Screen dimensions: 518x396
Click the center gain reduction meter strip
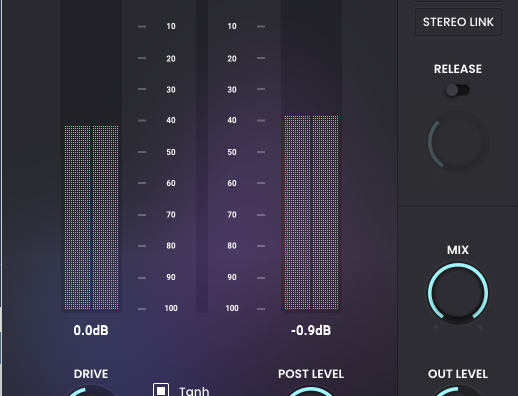pos(202,156)
